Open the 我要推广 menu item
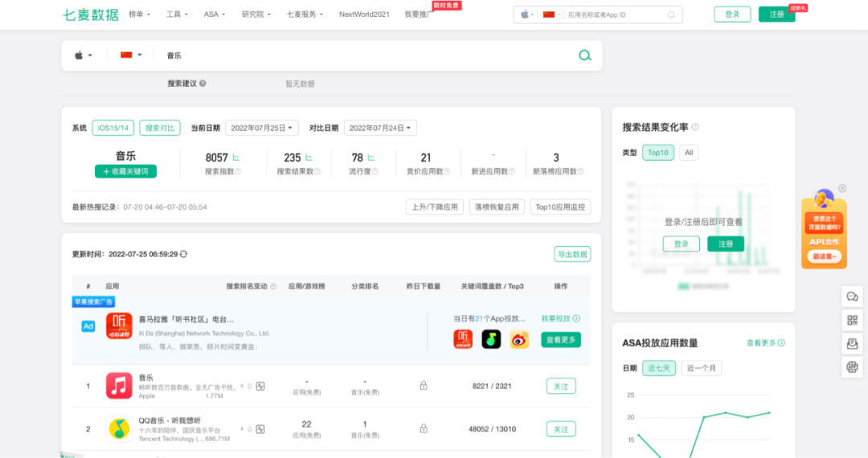 click(419, 14)
